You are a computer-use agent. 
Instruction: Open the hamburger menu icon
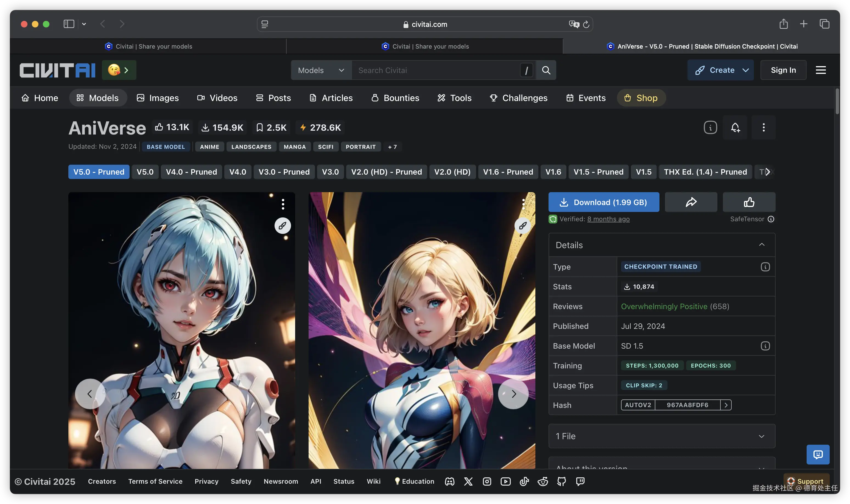820,70
